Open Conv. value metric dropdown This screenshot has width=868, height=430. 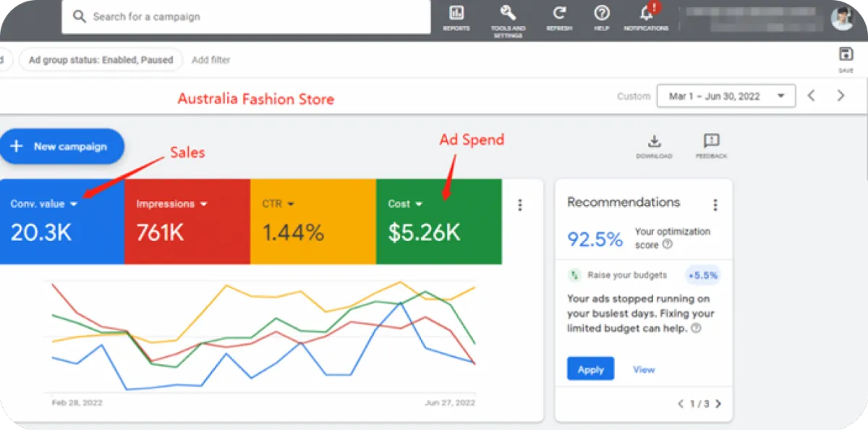pyautogui.click(x=44, y=204)
